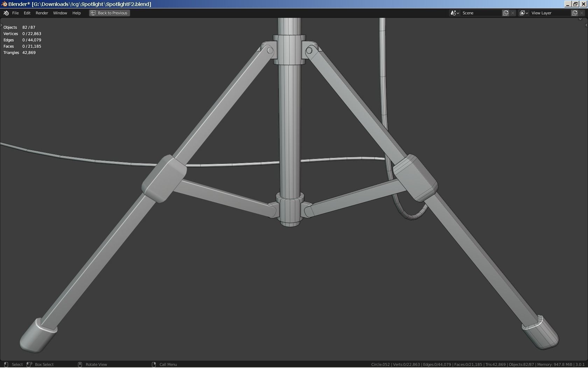Viewport: 588px width, 368px height.
Task: Restore down the Blender window
Action: click(575, 4)
